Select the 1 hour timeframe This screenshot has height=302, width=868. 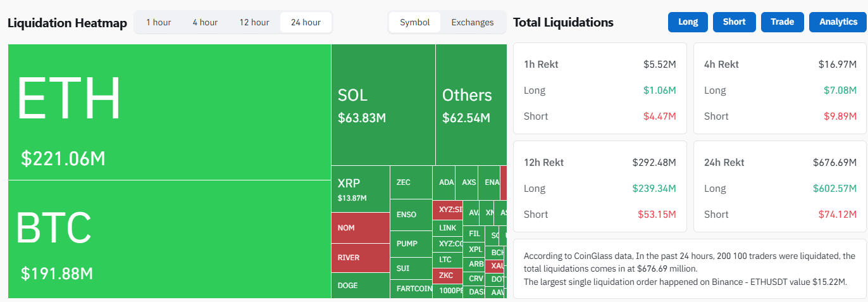point(158,23)
